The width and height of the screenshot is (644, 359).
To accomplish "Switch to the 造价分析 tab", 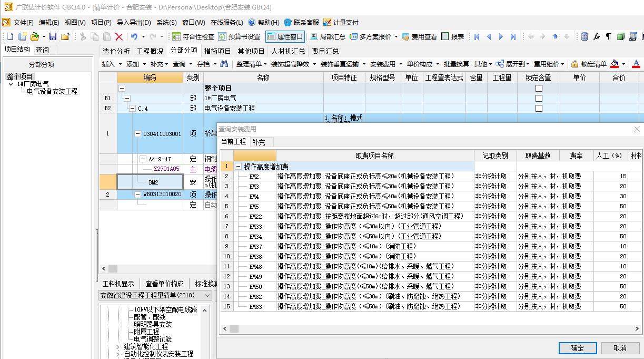I will click(x=116, y=51).
